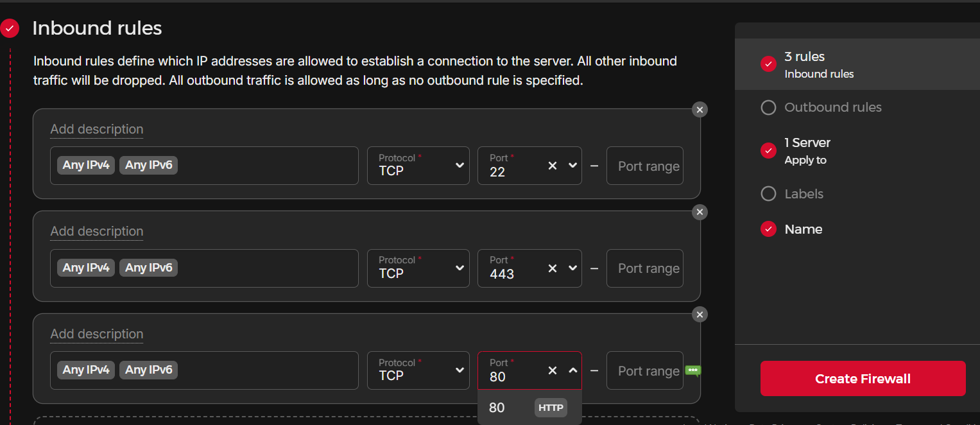Remove the second inbound rule
Viewport: 980px width, 425px height.
pos(700,212)
